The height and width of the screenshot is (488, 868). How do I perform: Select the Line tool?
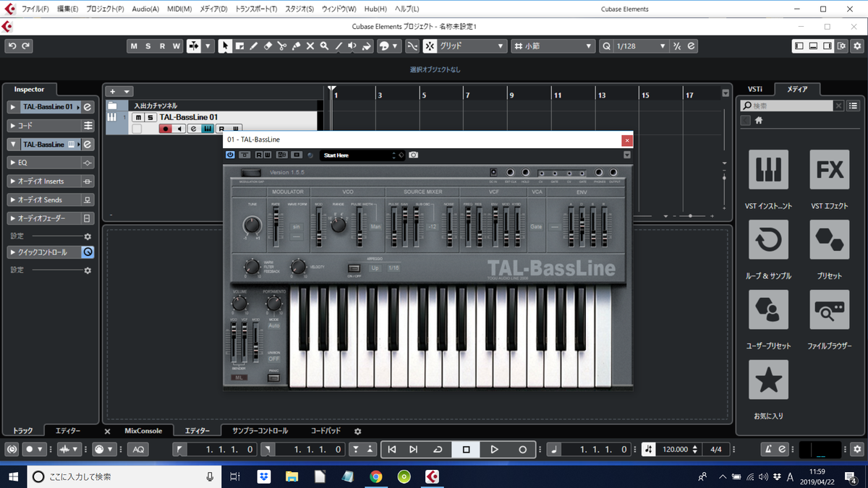338,46
